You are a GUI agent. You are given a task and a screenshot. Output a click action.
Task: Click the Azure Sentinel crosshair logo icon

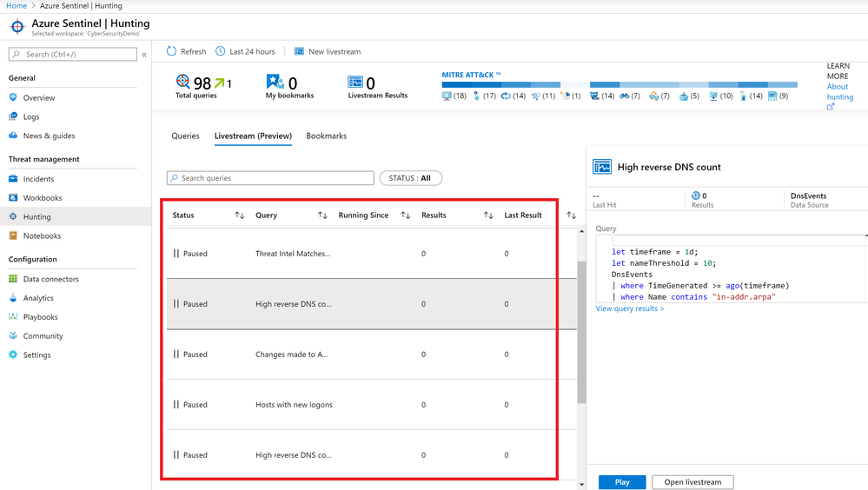pyautogui.click(x=17, y=26)
